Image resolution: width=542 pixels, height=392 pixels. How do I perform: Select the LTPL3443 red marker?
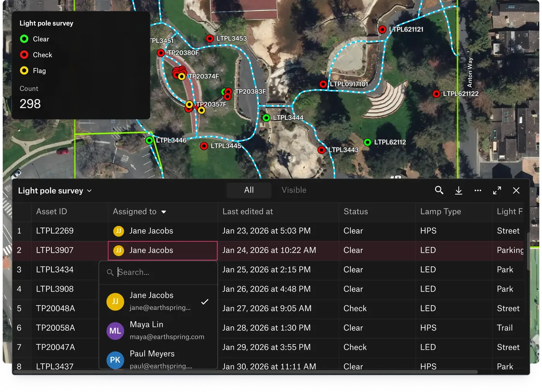point(321,150)
